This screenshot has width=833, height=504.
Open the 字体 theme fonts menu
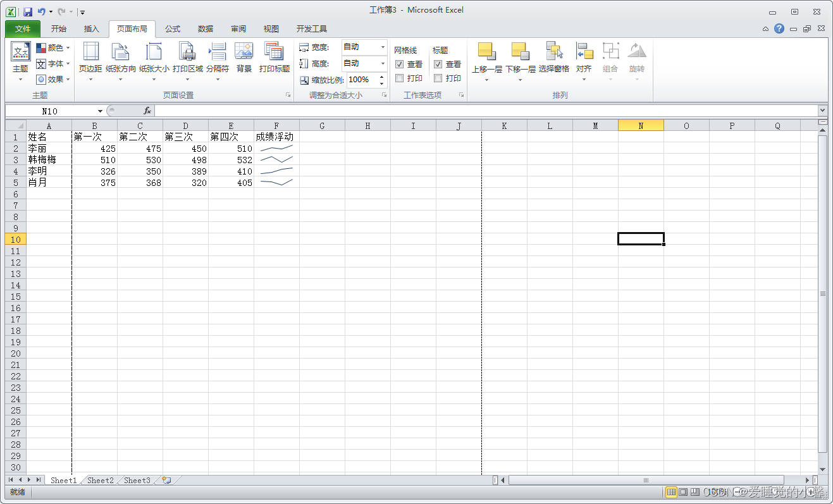53,64
